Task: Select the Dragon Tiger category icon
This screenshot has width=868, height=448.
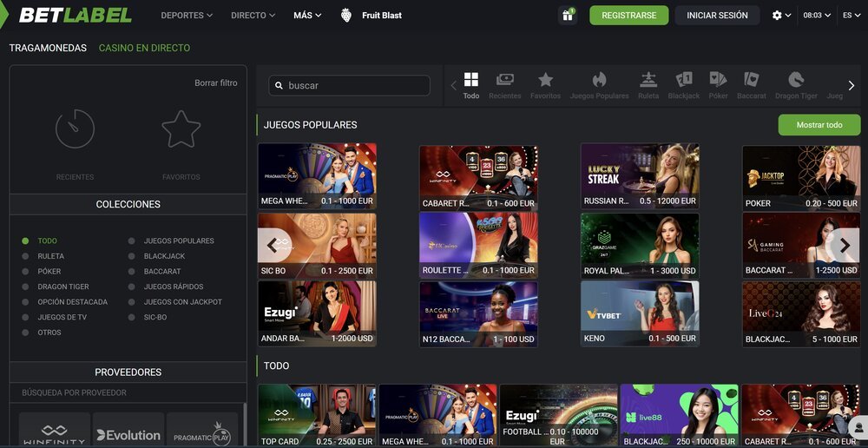Action: [x=796, y=80]
